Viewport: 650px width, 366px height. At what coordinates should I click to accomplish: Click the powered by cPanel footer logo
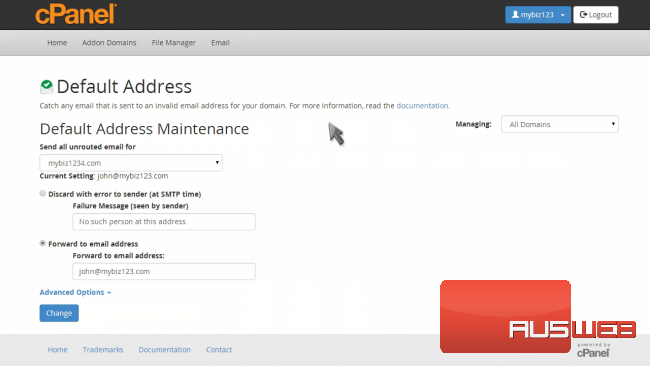(x=593, y=350)
